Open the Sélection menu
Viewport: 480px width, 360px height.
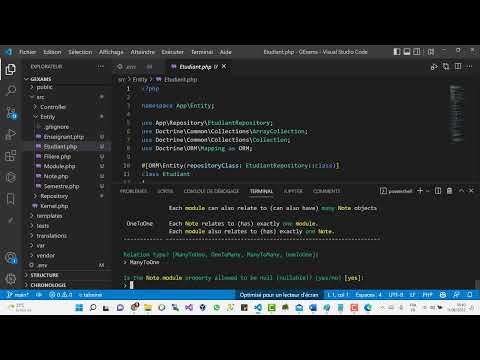click(x=80, y=52)
